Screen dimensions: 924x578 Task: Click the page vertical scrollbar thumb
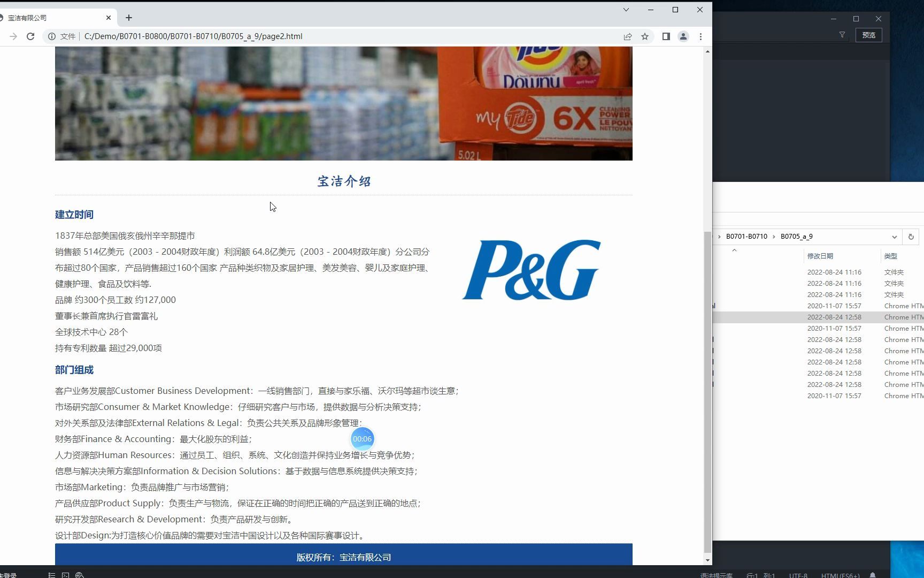tap(707, 392)
